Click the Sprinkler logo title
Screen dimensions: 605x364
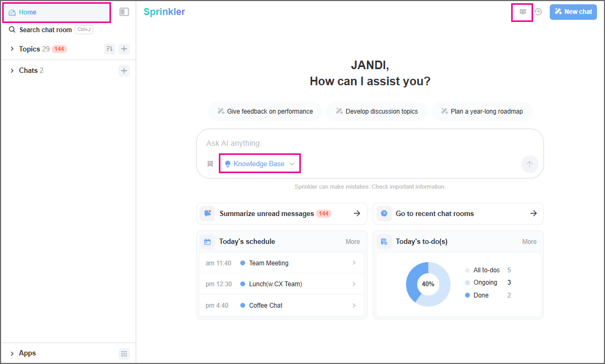point(164,12)
